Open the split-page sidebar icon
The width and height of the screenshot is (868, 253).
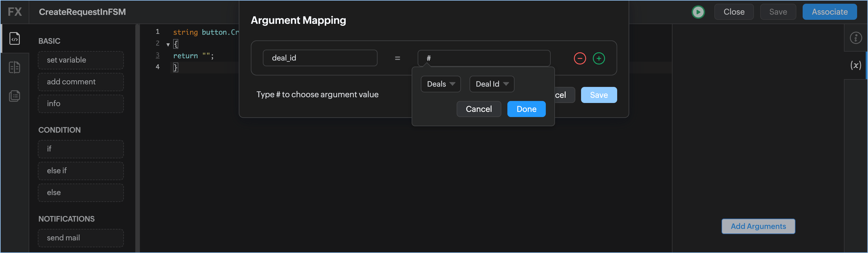point(15,67)
